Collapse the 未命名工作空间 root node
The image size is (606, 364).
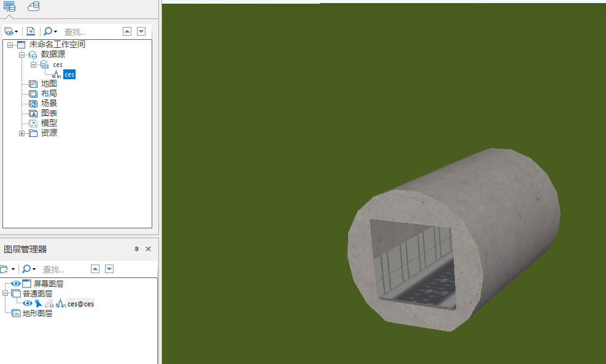(10, 45)
